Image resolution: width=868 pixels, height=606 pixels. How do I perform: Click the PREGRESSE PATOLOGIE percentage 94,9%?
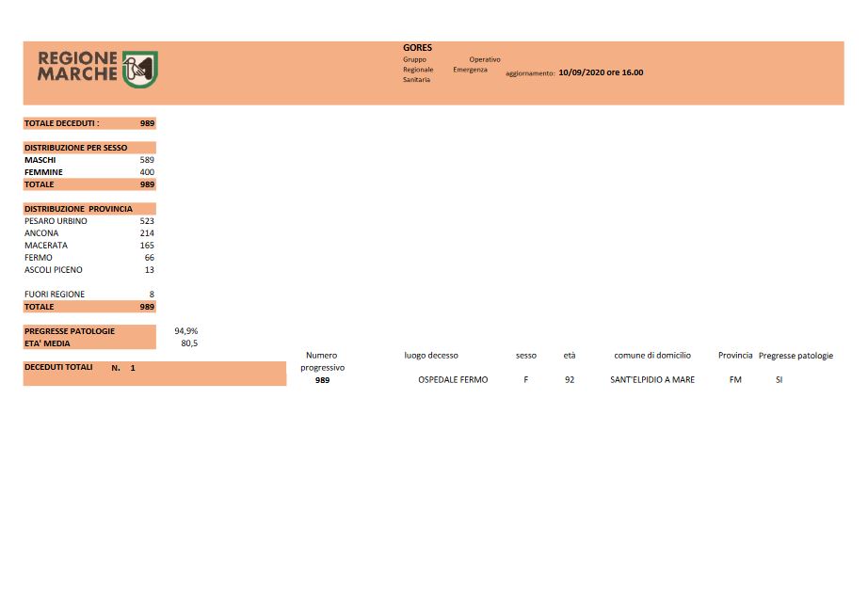pos(185,331)
